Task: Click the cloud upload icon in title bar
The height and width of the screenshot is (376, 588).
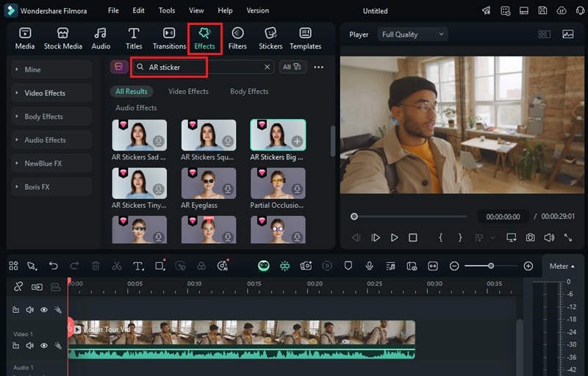Action: [x=562, y=10]
